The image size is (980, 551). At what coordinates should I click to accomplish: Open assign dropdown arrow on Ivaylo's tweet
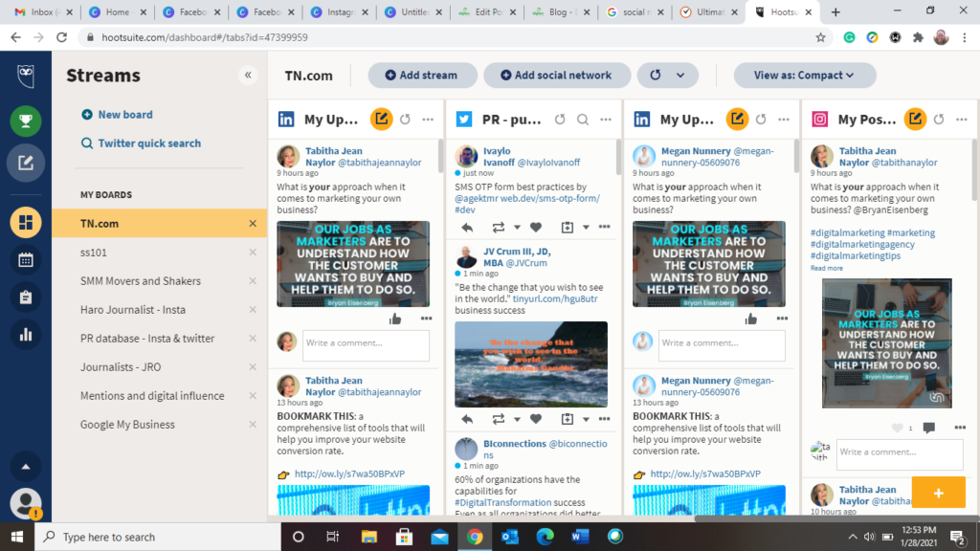pyautogui.click(x=586, y=228)
